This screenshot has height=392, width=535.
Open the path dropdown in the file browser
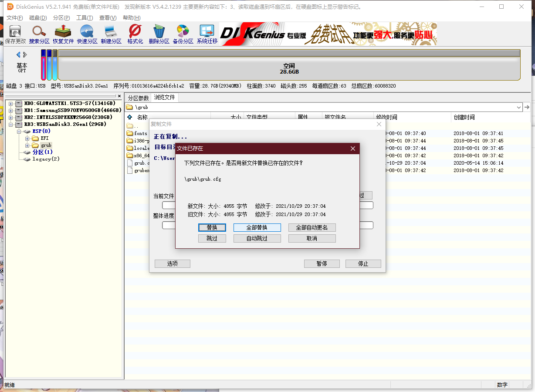click(x=519, y=107)
